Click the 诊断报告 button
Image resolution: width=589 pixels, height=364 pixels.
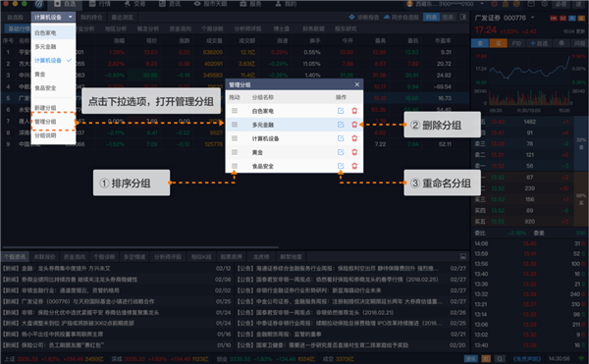coord(364,18)
